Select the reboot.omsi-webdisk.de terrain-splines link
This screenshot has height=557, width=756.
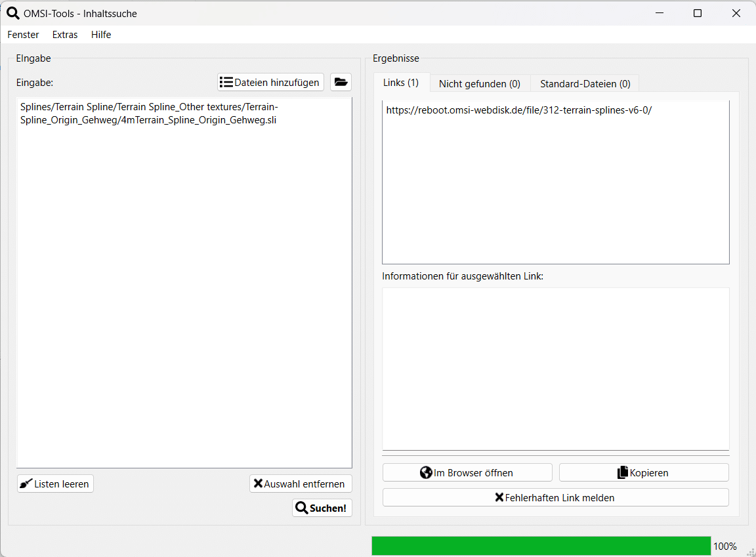(x=518, y=110)
